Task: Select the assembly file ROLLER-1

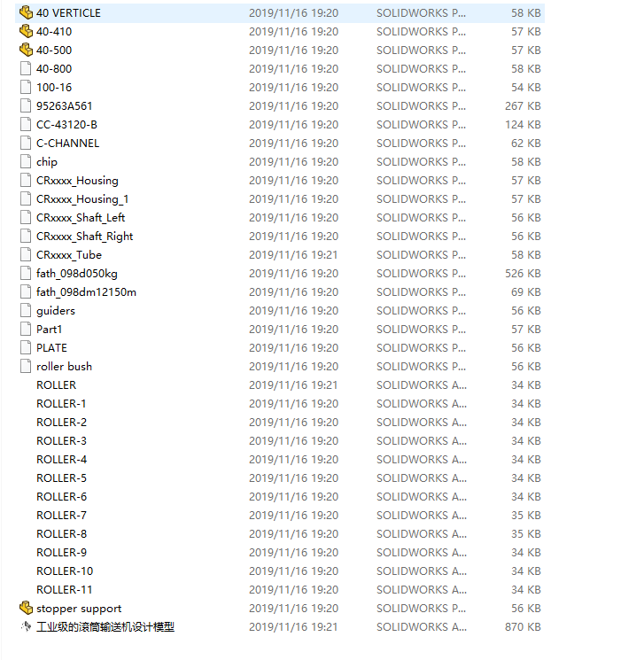Action: pyautogui.click(x=61, y=404)
